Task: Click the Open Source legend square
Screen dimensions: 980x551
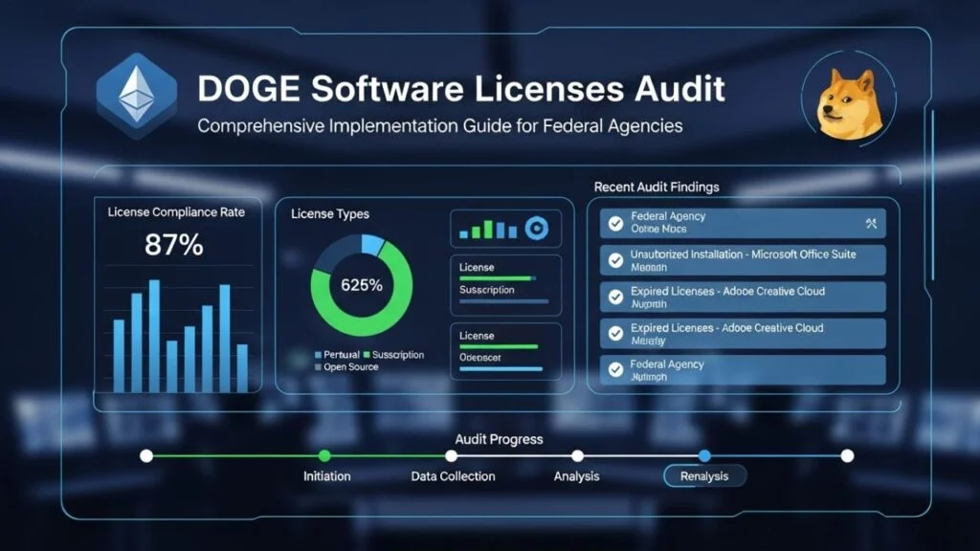Action: click(318, 367)
